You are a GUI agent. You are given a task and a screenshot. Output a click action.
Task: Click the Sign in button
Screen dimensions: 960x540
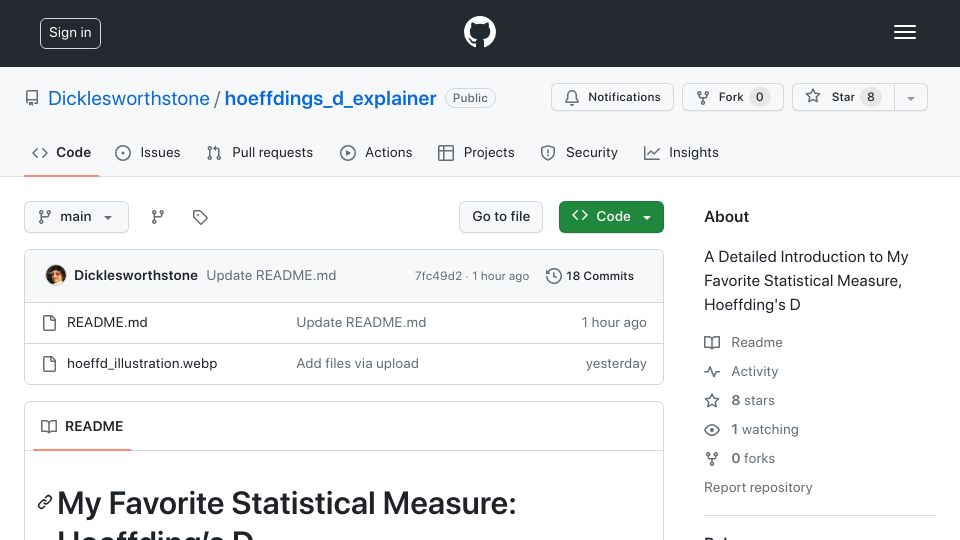70,33
